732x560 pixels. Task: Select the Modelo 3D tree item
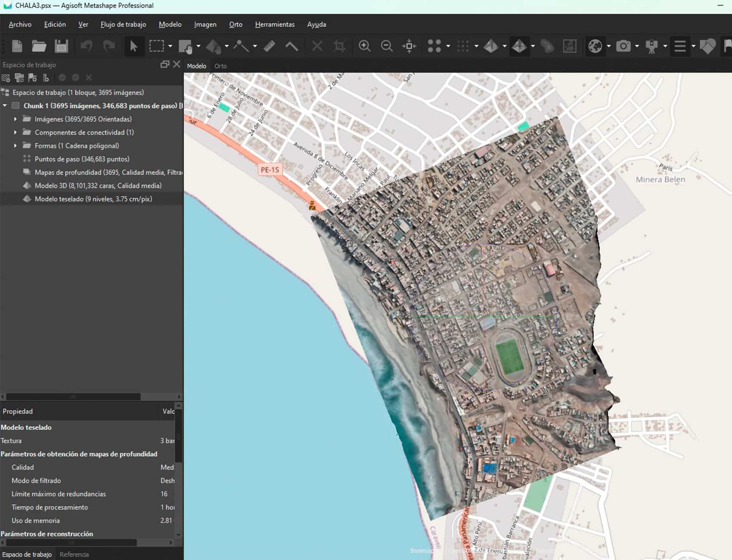coord(98,186)
